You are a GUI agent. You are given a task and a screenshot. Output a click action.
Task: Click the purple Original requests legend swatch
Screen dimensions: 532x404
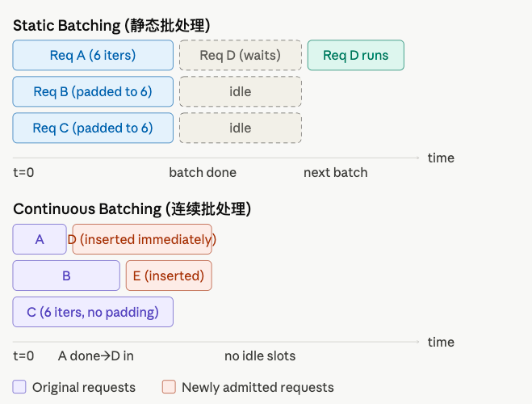pos(19,387)
